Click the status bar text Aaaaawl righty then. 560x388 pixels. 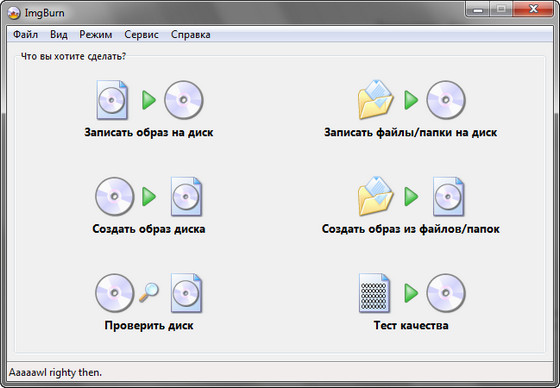[55, 372]
